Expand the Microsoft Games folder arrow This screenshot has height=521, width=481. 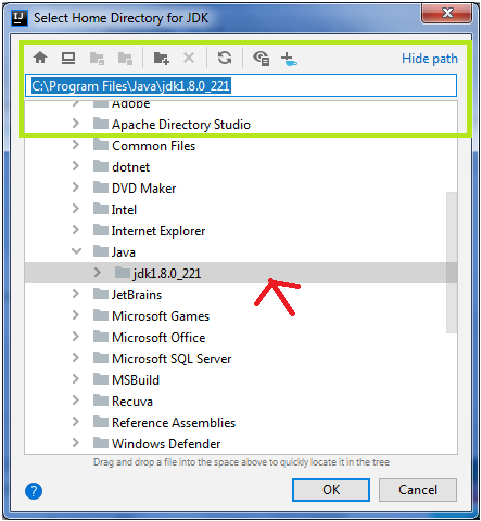click(x=76, y=315)
